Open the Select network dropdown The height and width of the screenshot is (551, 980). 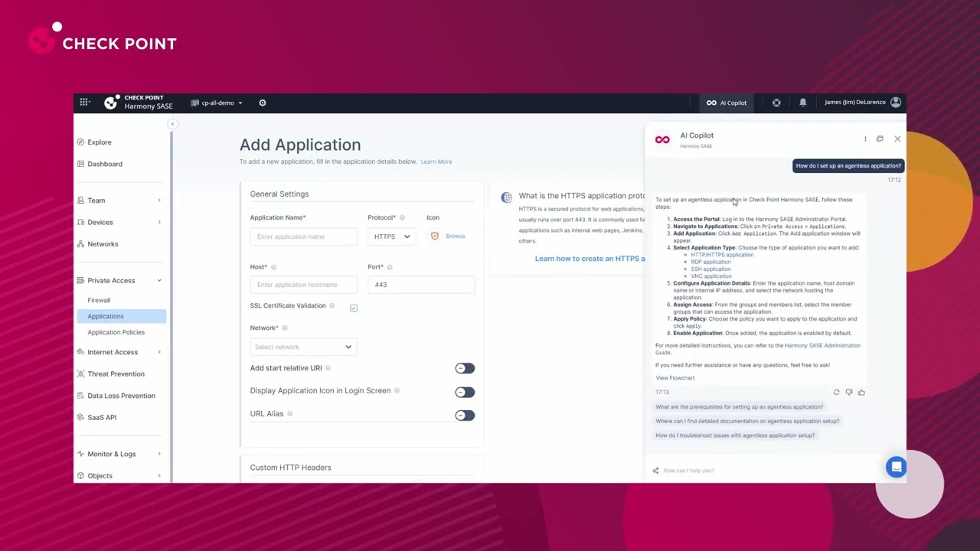click(303, 347)
